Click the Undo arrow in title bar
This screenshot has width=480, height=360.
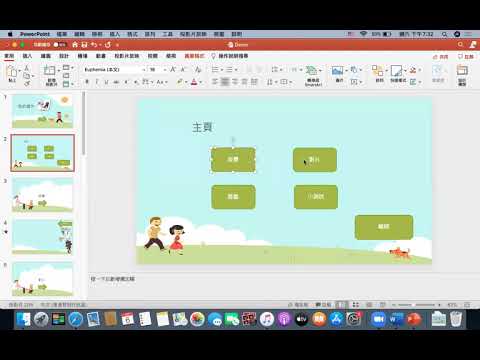(x=94, y=44)
